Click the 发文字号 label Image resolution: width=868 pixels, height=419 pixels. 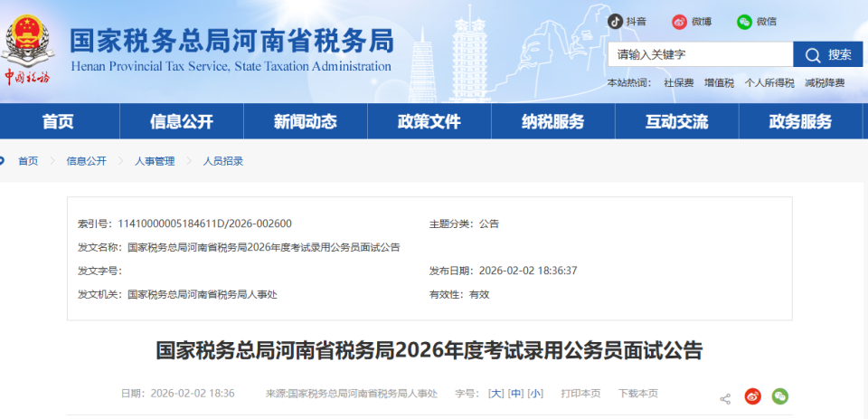coord(99,271)
